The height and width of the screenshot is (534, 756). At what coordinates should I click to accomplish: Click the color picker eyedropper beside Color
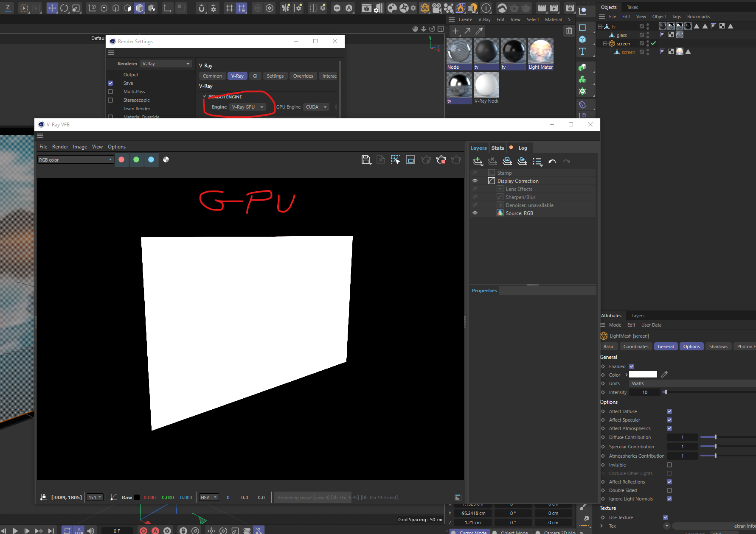click(664, 375)
